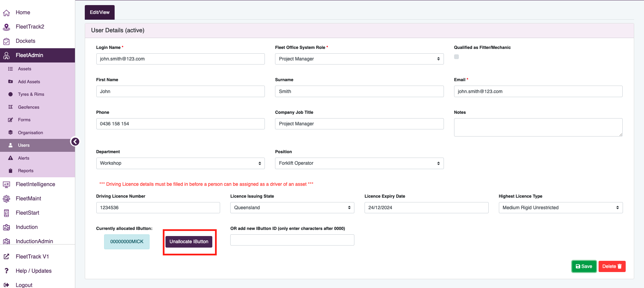
Task: Open the Help / Updates link
Action: [34, 271]
